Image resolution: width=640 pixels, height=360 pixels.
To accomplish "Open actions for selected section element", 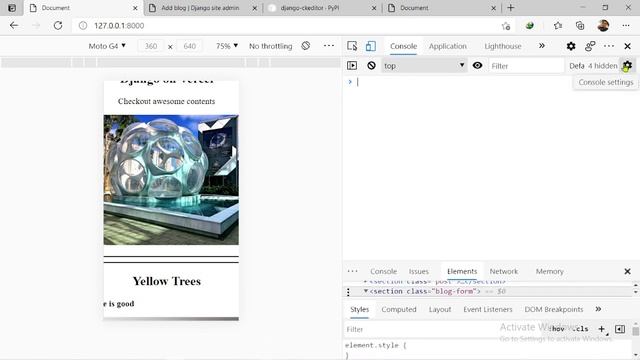I will [x=348, y=292].
